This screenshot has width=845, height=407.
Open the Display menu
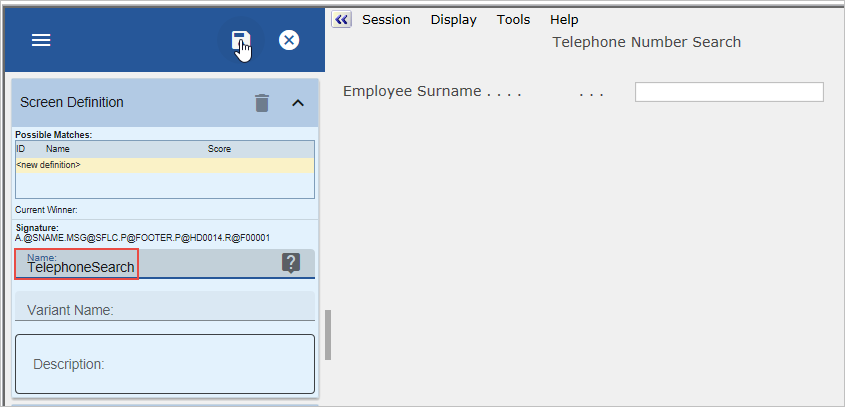coord(453,19)
